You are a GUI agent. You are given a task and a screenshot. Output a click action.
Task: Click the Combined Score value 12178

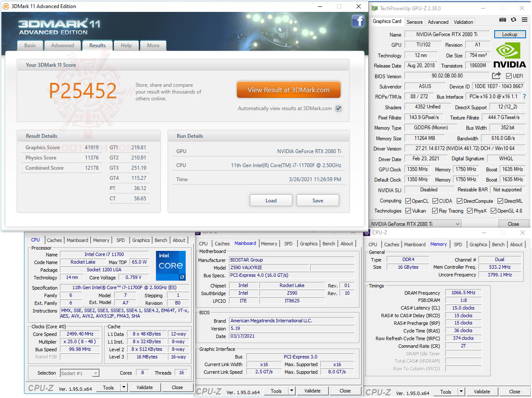tap(92, 168)
